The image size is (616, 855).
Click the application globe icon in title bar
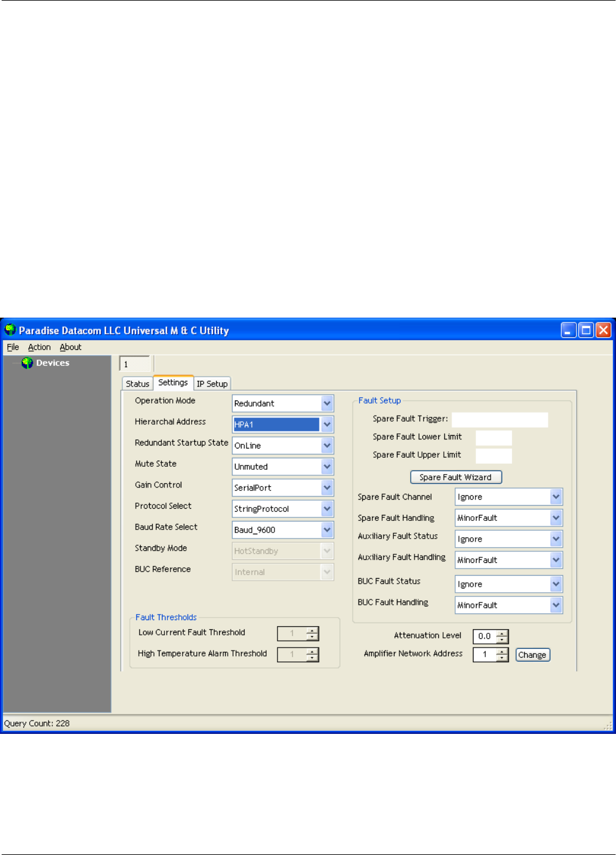pyautogui.click(x=10, y=330)
